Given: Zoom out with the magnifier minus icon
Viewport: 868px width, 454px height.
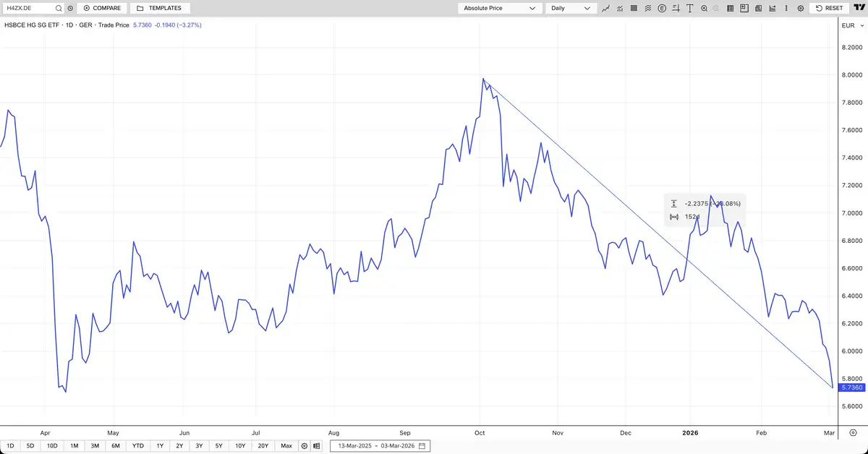Looking at the screenshot, I should (x=716, y=8).
